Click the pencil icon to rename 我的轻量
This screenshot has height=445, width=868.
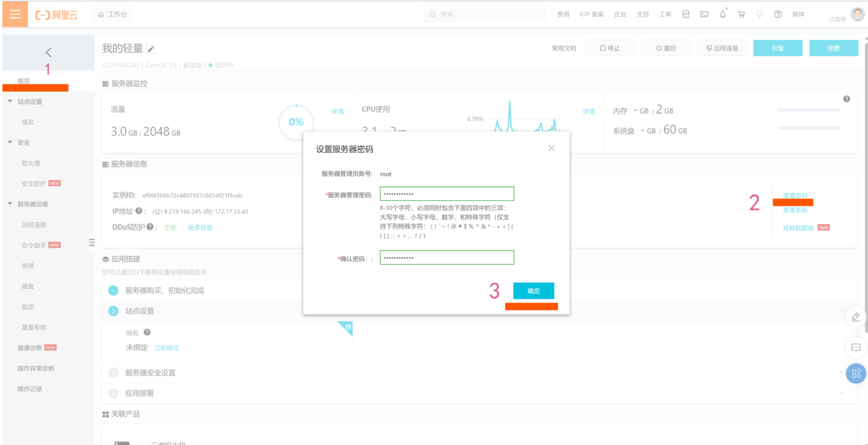pyautogui.click(x=150, y=49)
